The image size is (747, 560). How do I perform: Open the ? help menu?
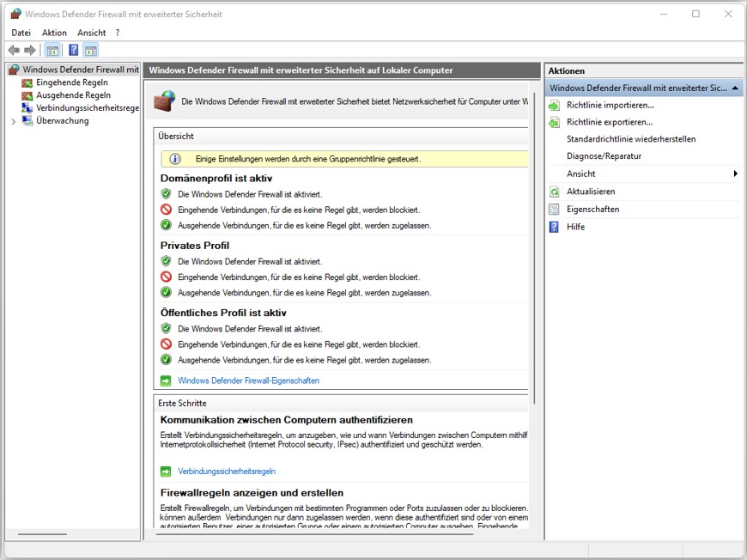[117, 33]
